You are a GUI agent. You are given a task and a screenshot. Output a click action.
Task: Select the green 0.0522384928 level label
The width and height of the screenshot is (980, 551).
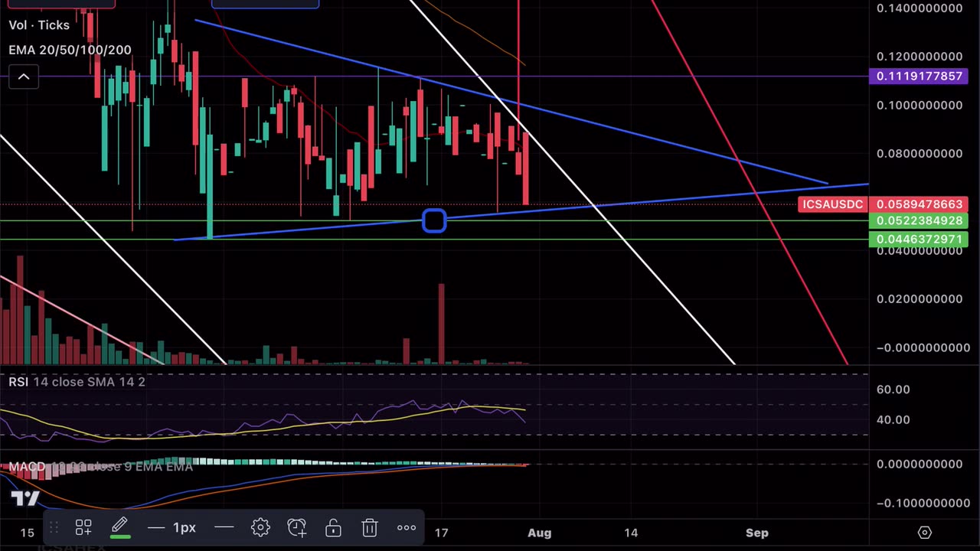pyautogui.click(x=920, y=220)
